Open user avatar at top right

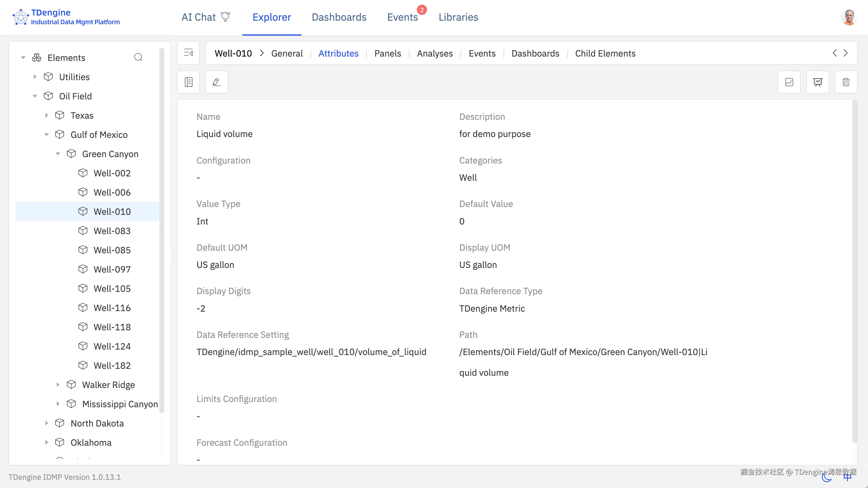[849, 17]
